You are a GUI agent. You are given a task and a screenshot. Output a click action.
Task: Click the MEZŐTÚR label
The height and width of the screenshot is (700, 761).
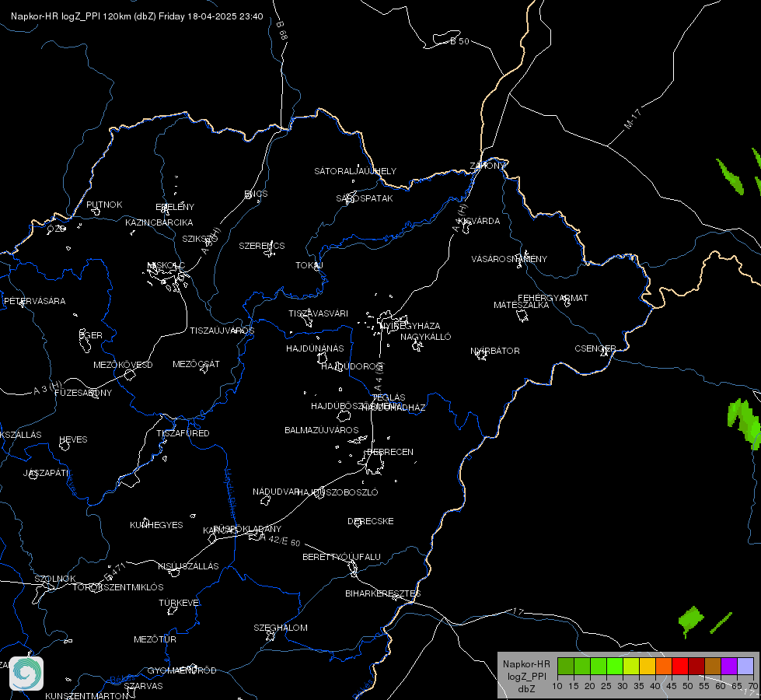(155, 639)
